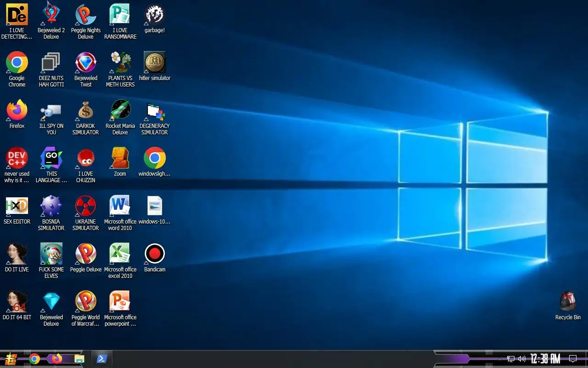This screenshot has height=368, width=588.
Task: Open network status tray icon
Action: [x=511, y=359]
